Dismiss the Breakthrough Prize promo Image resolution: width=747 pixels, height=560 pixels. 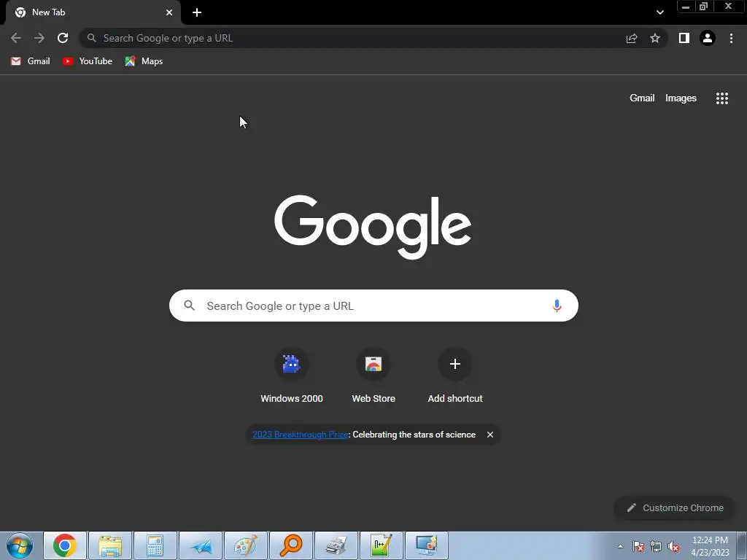(489, 435)
